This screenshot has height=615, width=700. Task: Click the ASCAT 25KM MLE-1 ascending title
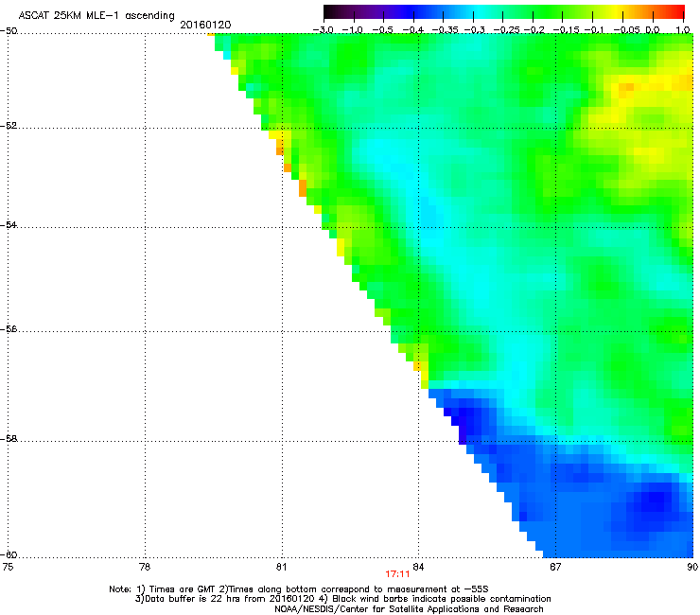(x=96, y=16)
